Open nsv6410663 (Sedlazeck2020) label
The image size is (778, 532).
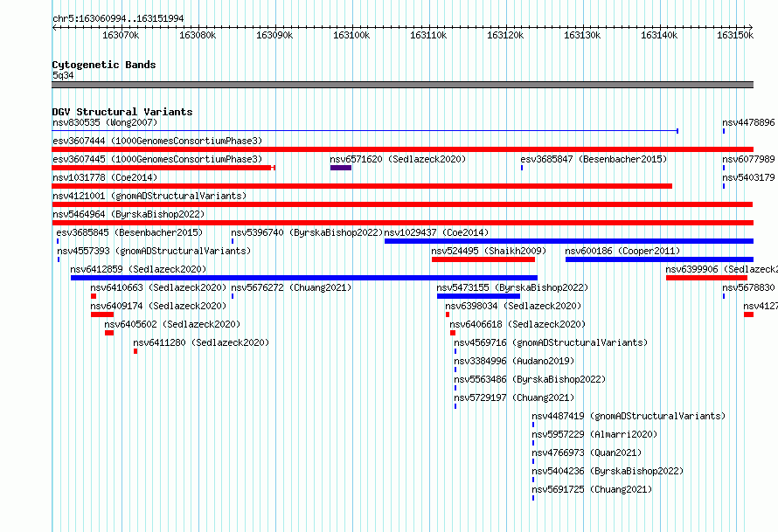158,287
